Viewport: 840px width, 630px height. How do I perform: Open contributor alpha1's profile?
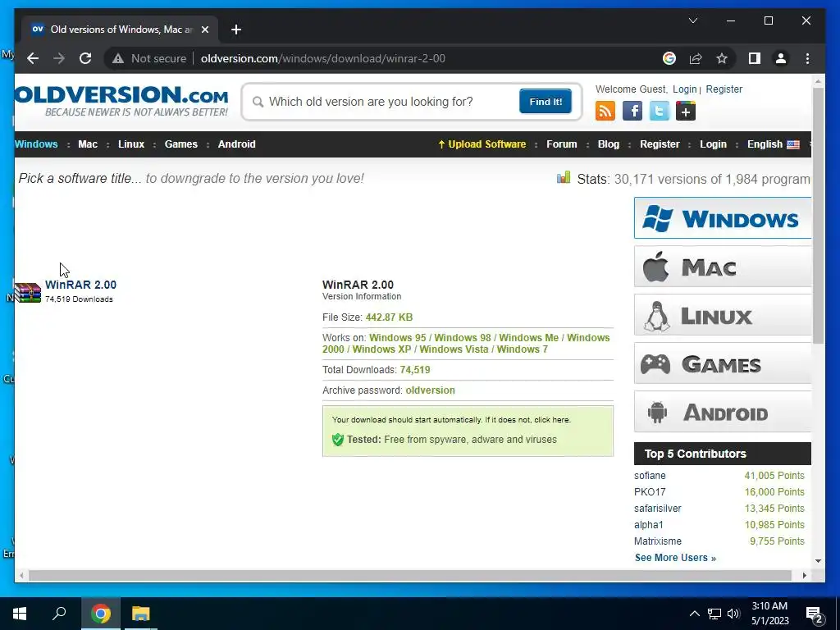[x=649, y=525]
